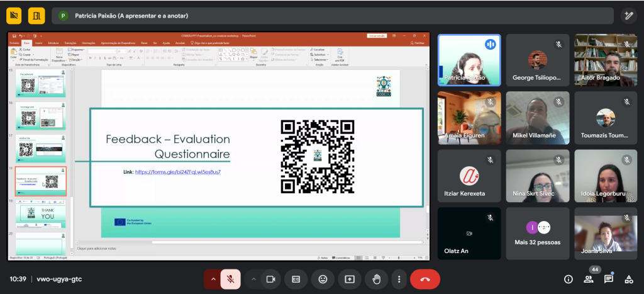This screenshot has width=644, height=294.
Task: Turn on closed captions
Action: coord(296,279)
